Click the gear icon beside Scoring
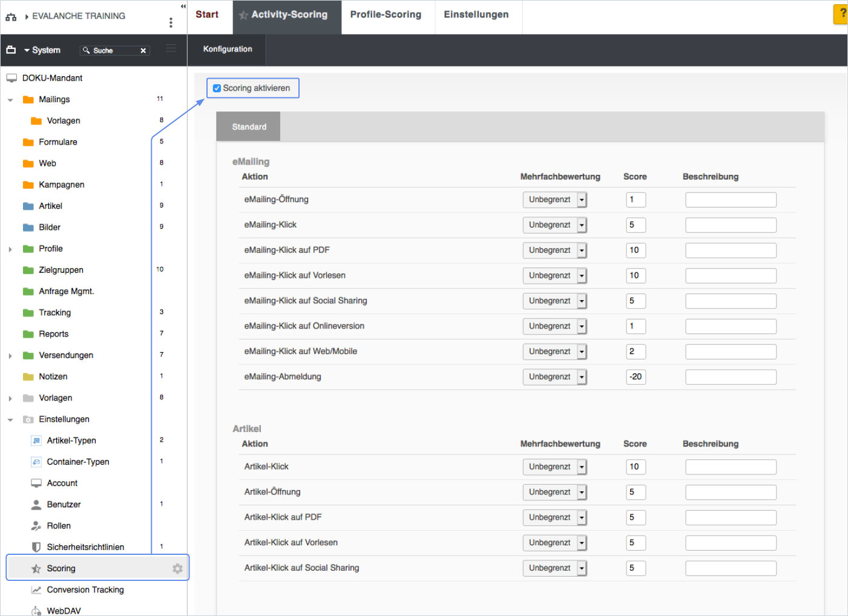Viewport: 848px width, 616px height. click(x=177, y=569)
